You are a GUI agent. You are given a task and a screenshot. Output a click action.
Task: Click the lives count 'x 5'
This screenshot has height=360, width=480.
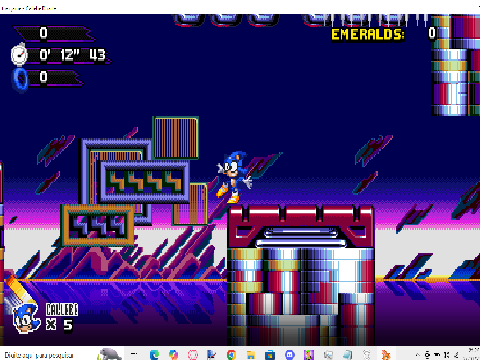(59, 324)
